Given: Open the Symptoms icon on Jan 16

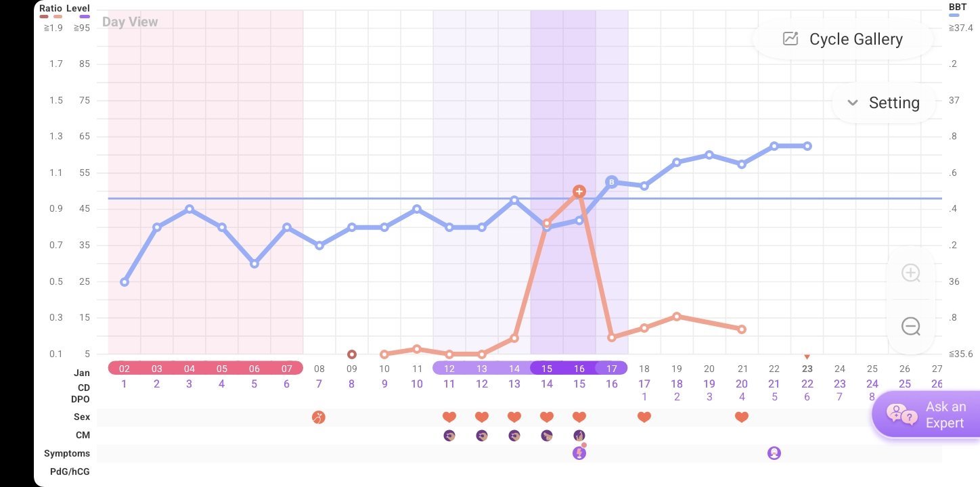Looking at the screenshot, I should 579,453.
